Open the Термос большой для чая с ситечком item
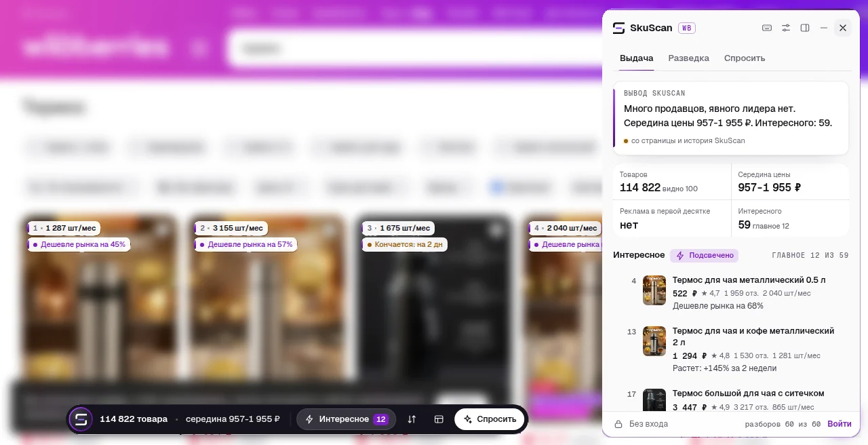 (731, 399)
